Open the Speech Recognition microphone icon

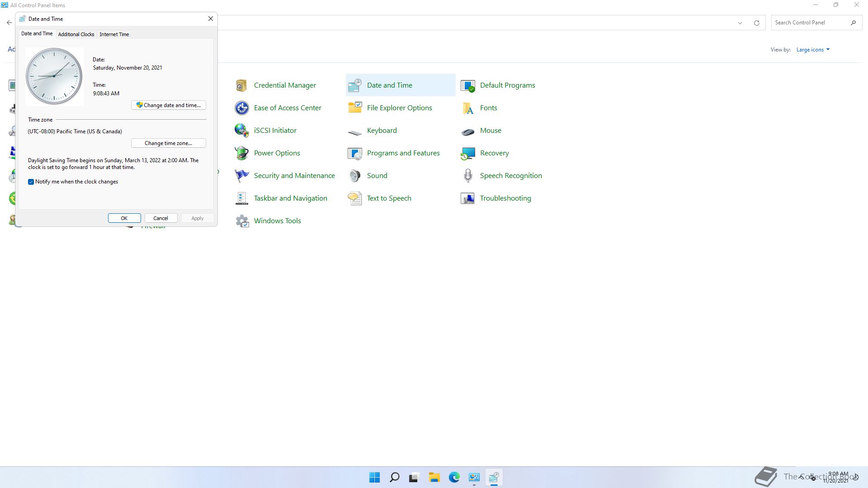point(467,175)
